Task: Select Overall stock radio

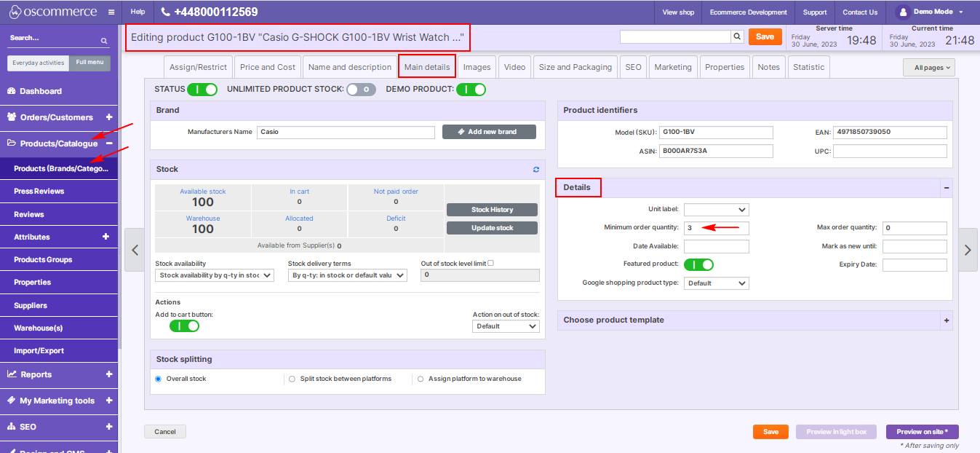Action: click(x=159, y=379)
